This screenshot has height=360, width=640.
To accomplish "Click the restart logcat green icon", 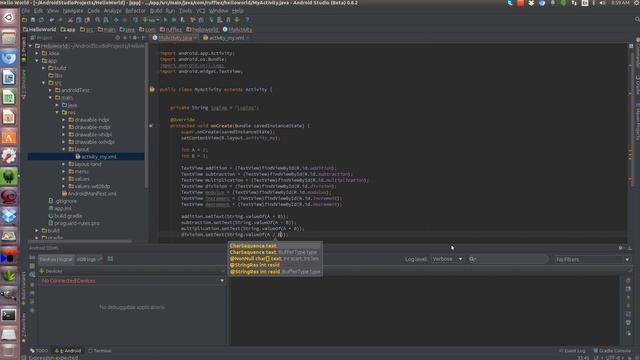I will (628, 333).
